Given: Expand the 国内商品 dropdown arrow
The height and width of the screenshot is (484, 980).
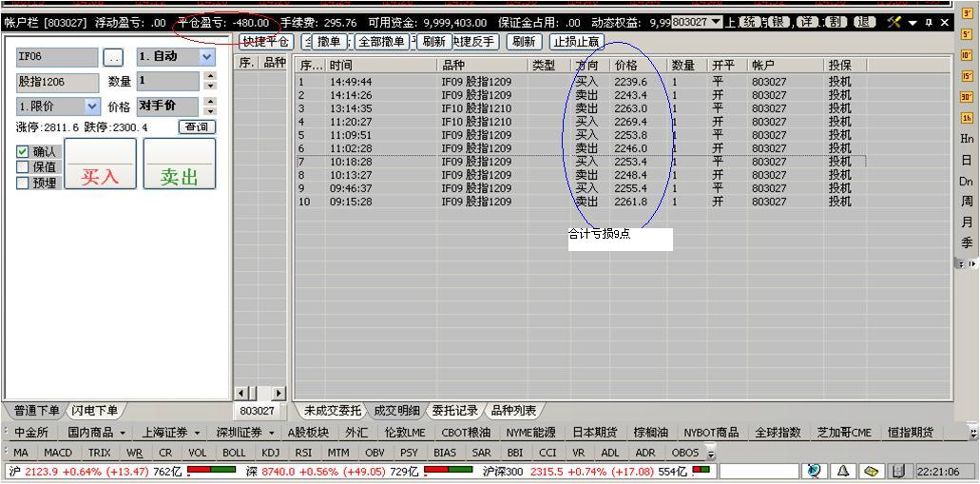Looking at the screenshot, I should (123, 433).
